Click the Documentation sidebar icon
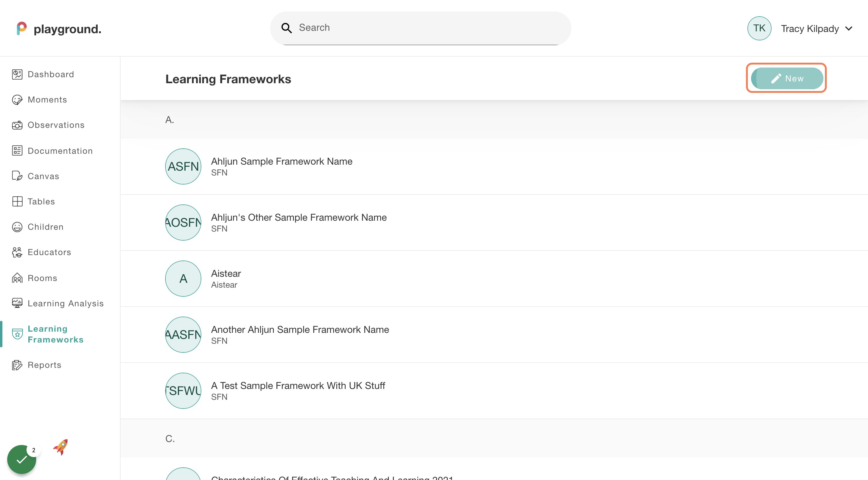 [17, 151]
